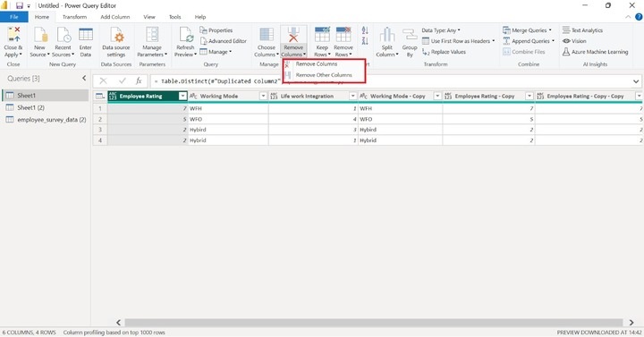The width and height of the screenshot is (644, 337).
Task: Select the Choose Columns icon
Action: point(267,35)
